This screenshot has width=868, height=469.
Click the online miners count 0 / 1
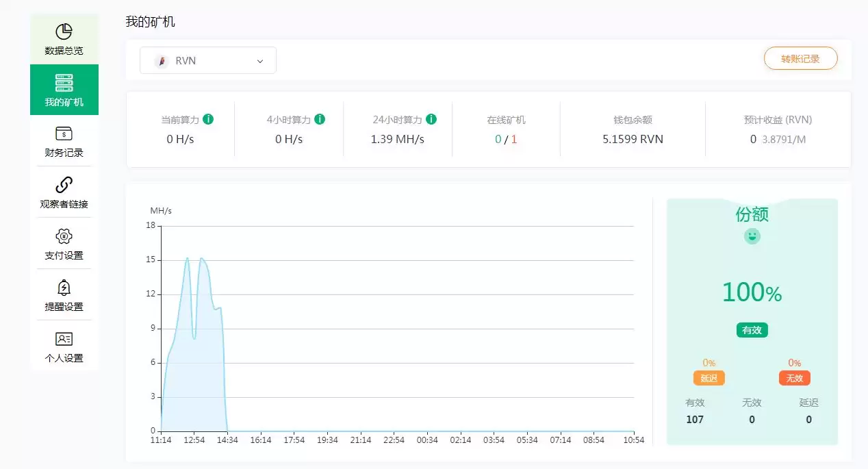click(506, 139)
